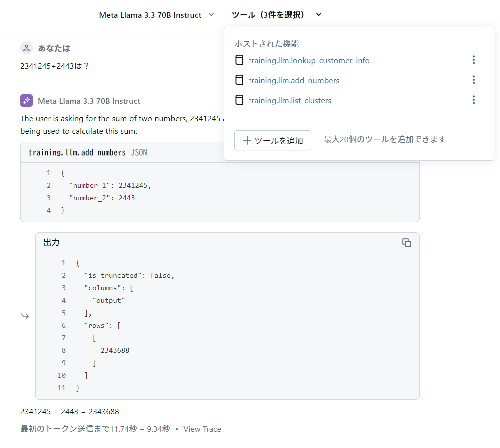Click the "is_truncated": false line
Screen dimensions: 500x448
(x=129, y=275)
